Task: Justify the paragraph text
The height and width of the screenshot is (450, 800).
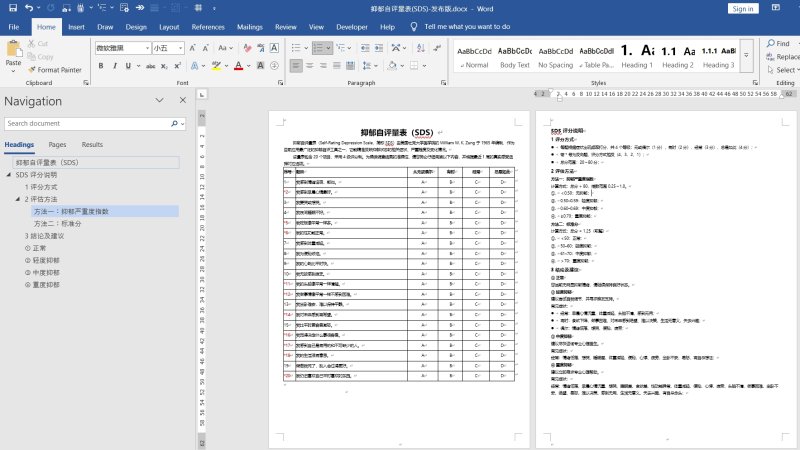Action: click(x=336, y=66)
